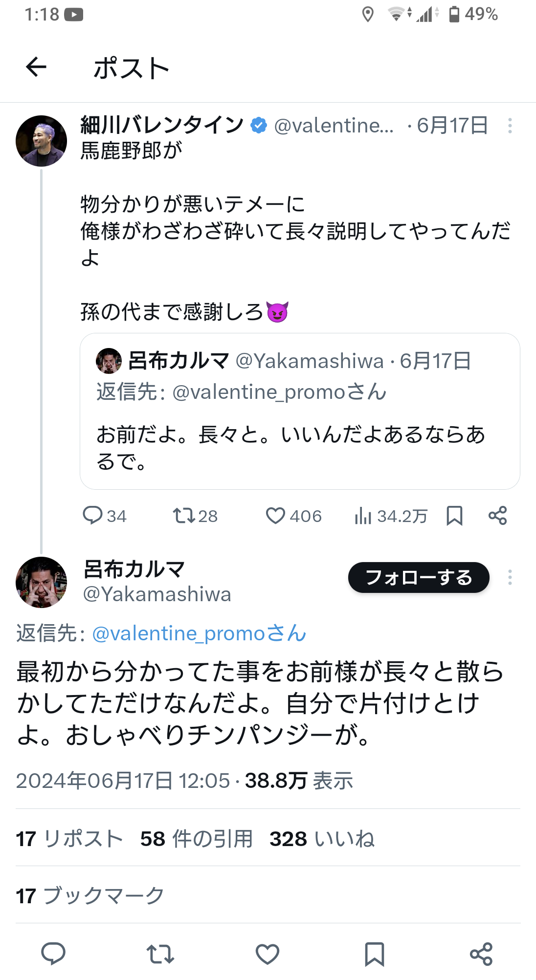Bookmark 細川バレンタイン's post
The image size is (536, 980).
click(454, 516)
